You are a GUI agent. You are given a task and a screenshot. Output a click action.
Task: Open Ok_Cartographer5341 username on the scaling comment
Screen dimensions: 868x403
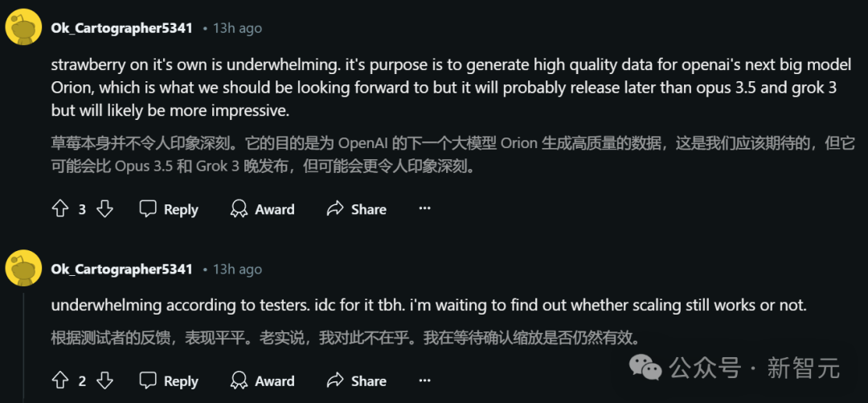121,269
